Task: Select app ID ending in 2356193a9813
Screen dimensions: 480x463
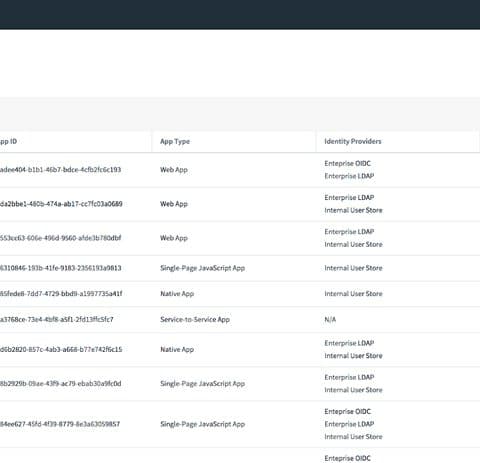Action: click(x=60, y=268)
